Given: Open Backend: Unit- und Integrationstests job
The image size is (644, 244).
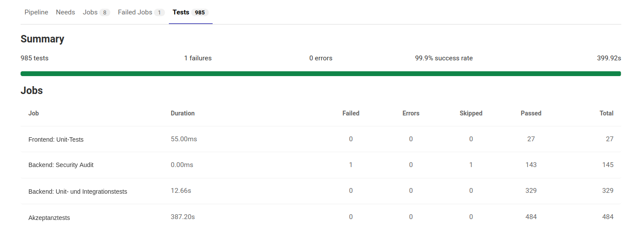Looking at the screenshot, I should 78,192.
